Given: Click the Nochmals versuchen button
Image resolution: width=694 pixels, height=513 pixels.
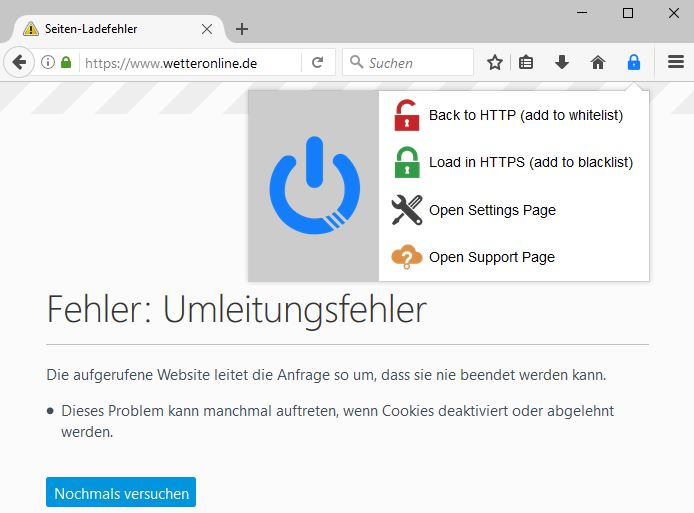Looking at the screenshot, I should (120, 493).
